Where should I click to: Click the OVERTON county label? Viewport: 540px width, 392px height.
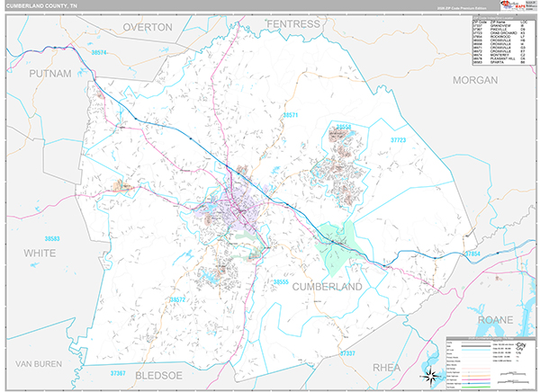[147, 28]
